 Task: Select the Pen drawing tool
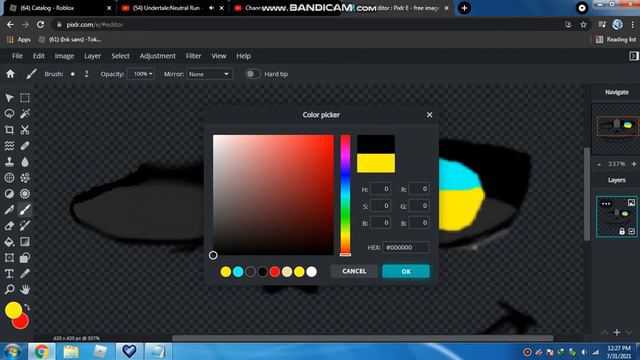tap(9, 210)
